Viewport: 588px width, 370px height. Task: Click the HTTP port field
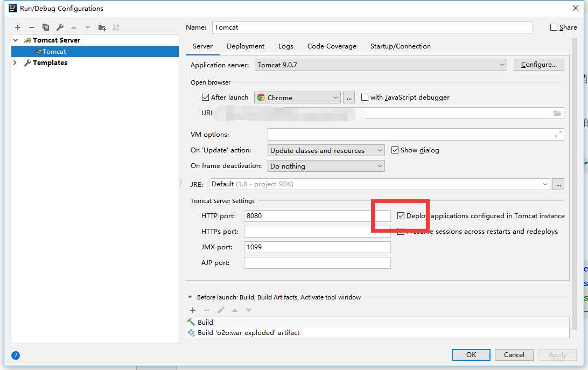pyautogui.click(x=317, y=216)
